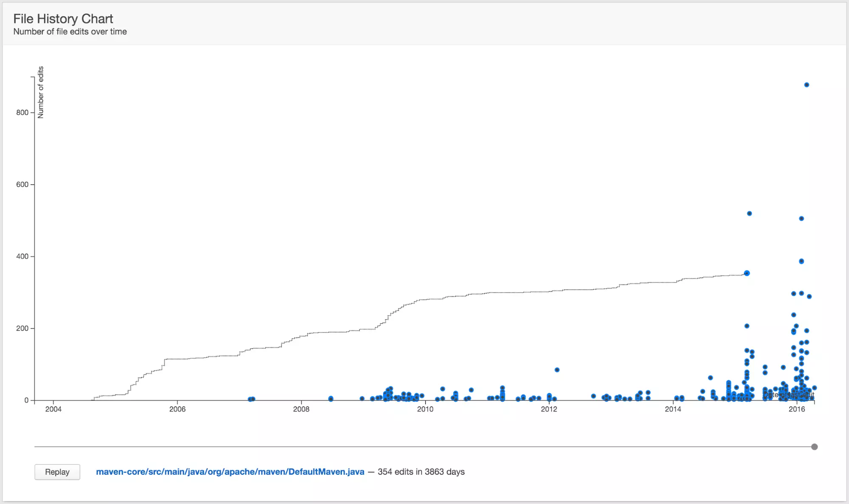
Task: Click the 2010 x-axis label
Action: pos(425,409)
